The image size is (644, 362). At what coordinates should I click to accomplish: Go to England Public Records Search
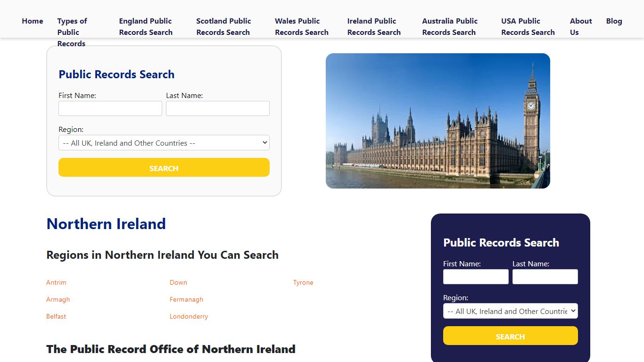146,27
